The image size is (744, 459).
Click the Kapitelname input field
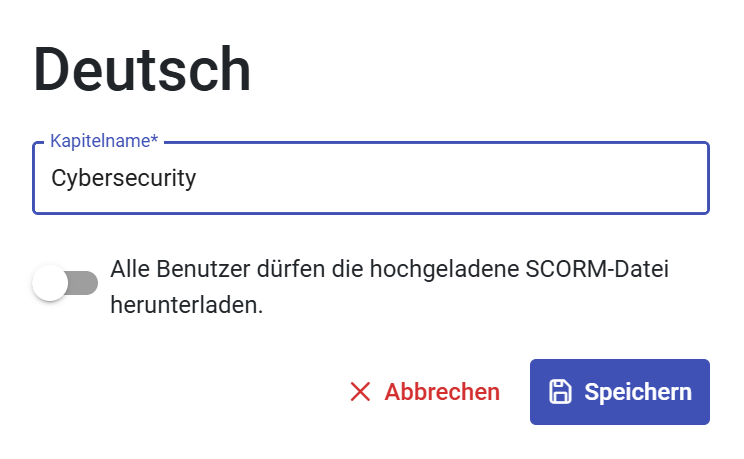pos(370,179)
